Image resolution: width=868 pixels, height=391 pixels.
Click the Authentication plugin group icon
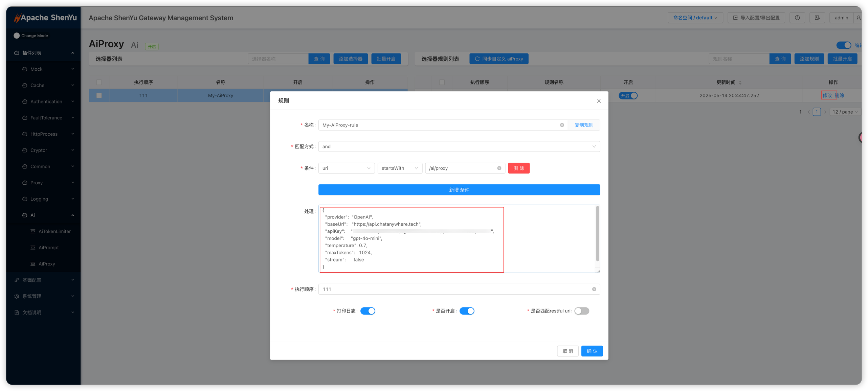tap(25, 101)
